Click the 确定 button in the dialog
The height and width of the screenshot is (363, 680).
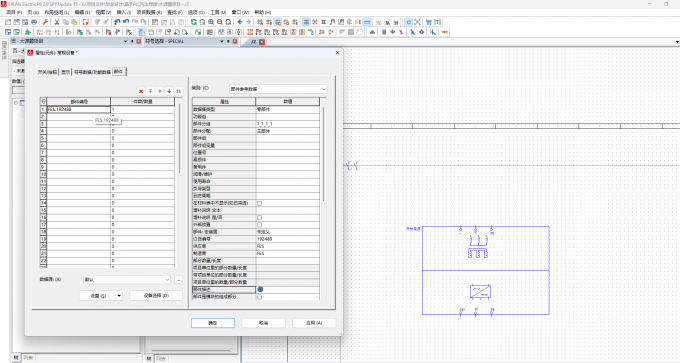pos(212,323)
